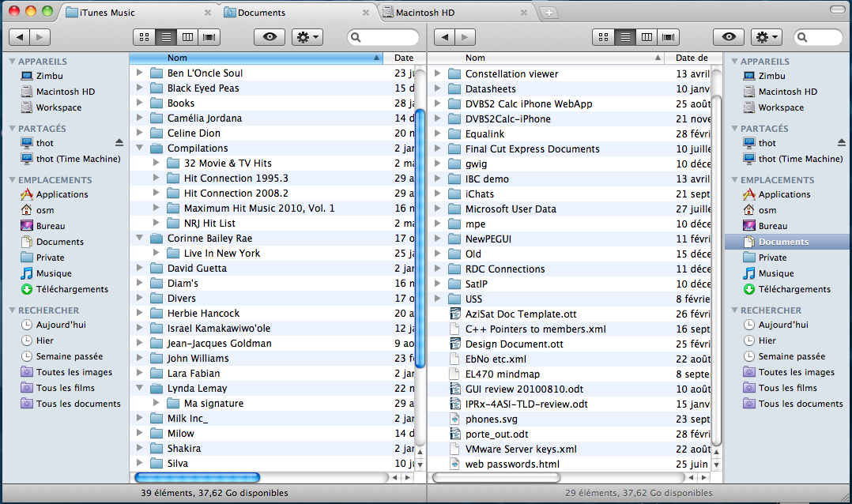Sort right pane by Nom column
Screen dimensions: 852x504
[x=546, y=58]
